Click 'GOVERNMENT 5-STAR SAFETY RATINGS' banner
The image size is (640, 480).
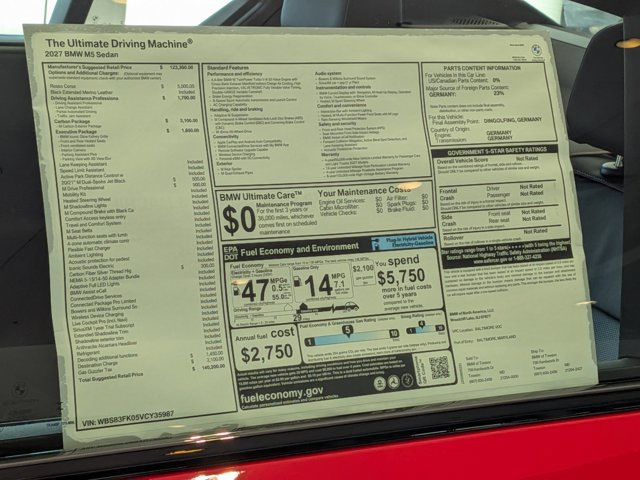click(x=495, y=151)
